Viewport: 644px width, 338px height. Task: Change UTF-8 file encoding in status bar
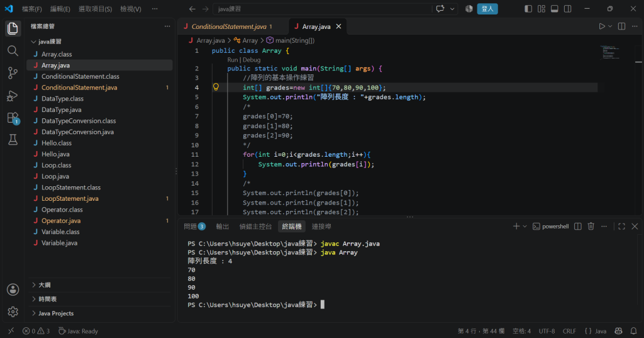point(547,331)
